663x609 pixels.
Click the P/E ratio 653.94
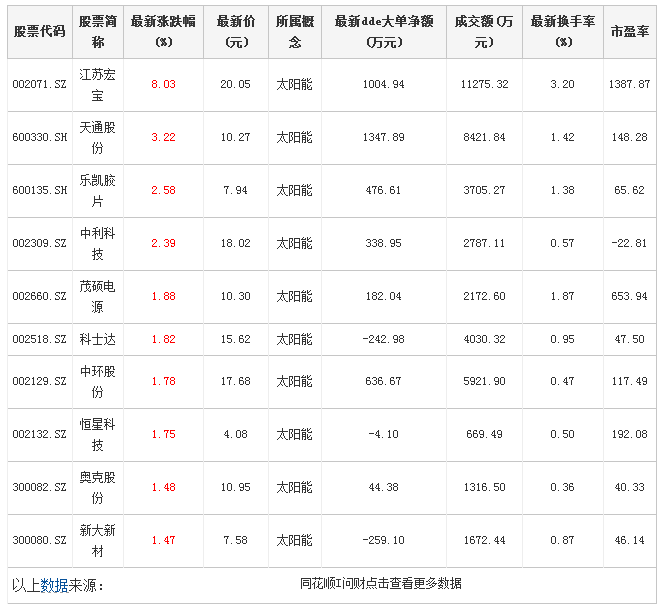coord(629,296)
